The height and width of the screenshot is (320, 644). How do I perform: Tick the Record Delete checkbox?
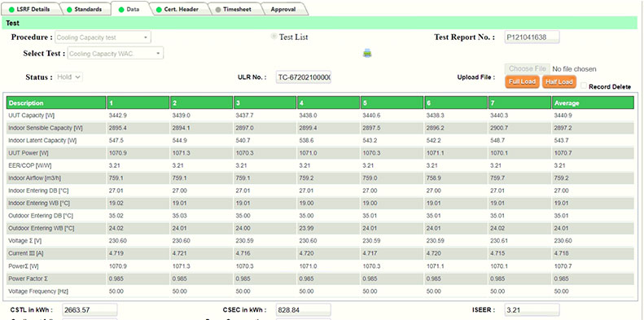point(584,85)
